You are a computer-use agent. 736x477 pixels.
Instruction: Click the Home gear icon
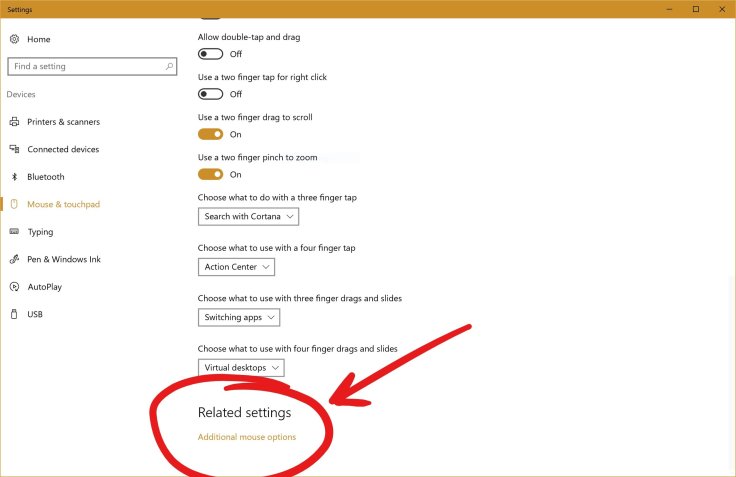[14, 39]
